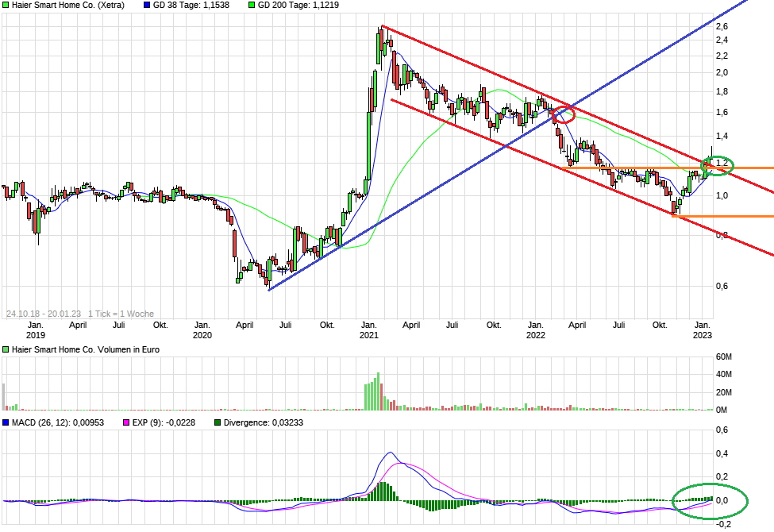The height and width of the screenshot is (532, 774).
Task: Click the 2020 year label on the time axis
Action: pyautogui.click(x=202, y=335)
